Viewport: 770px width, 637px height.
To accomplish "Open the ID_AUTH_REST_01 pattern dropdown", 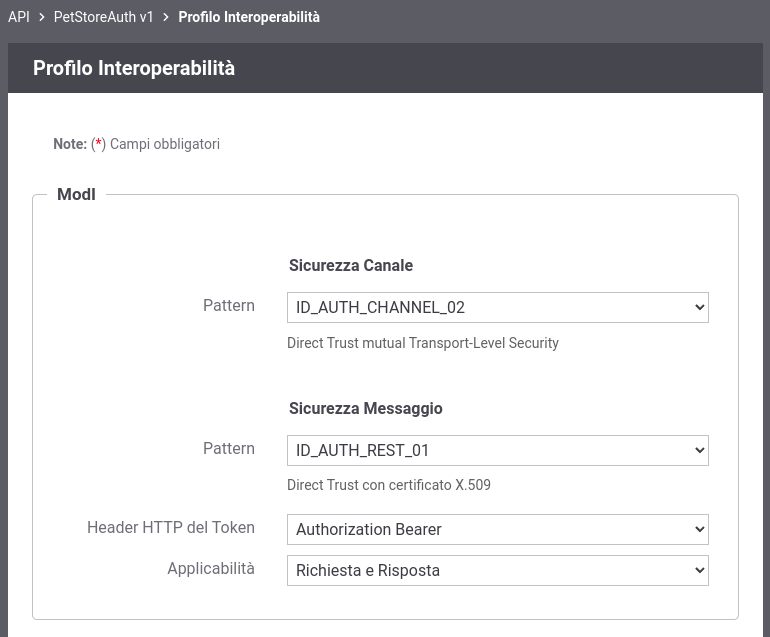I will [x=497, y=450].
